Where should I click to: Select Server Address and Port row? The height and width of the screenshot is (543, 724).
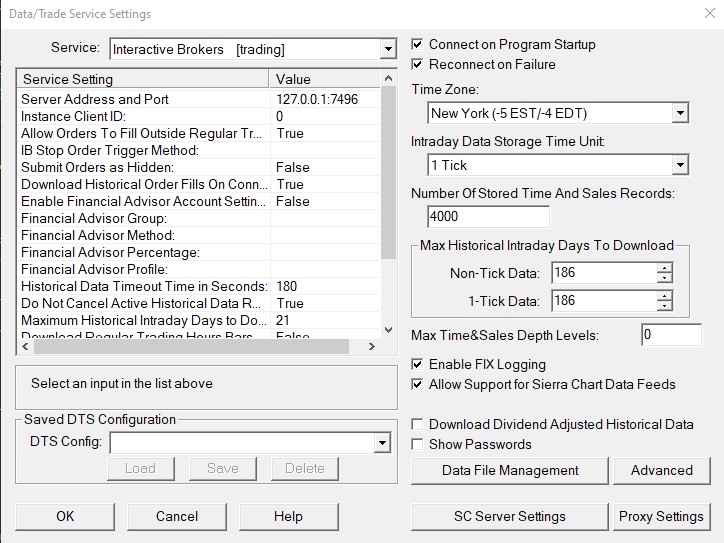199,99
